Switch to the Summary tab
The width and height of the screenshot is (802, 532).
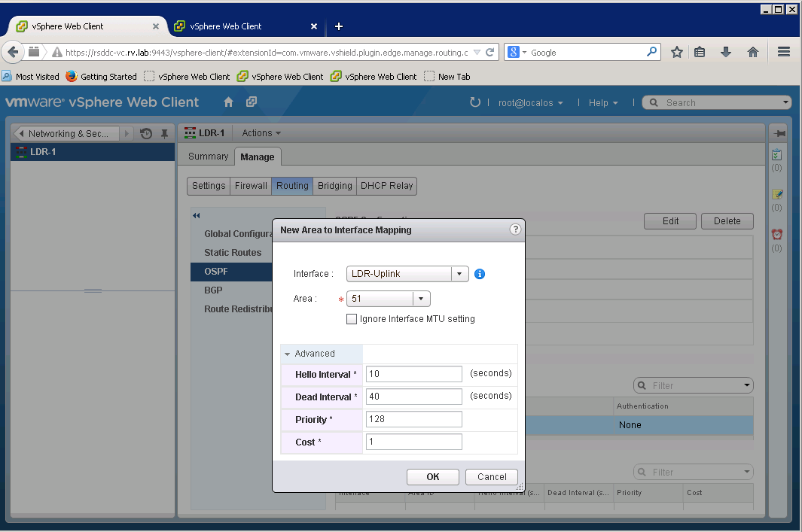[x=208, y=157]
